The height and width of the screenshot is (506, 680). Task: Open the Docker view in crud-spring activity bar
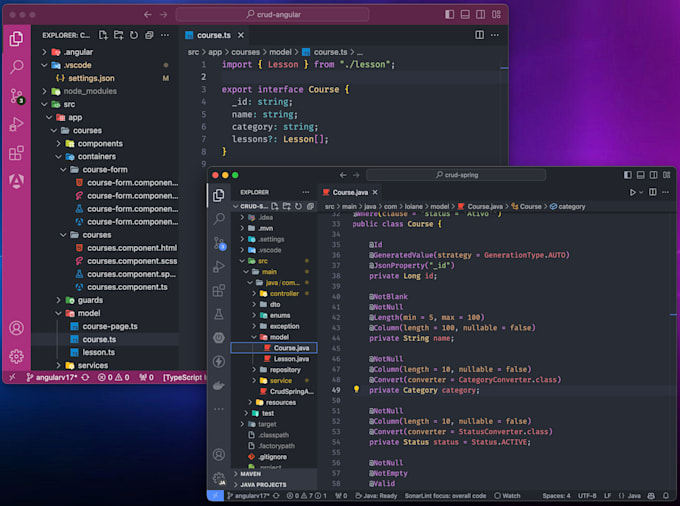point(218,384)
